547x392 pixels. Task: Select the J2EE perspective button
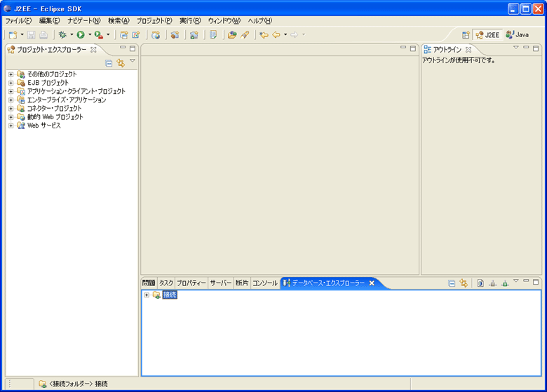click(x=488, y=34)
